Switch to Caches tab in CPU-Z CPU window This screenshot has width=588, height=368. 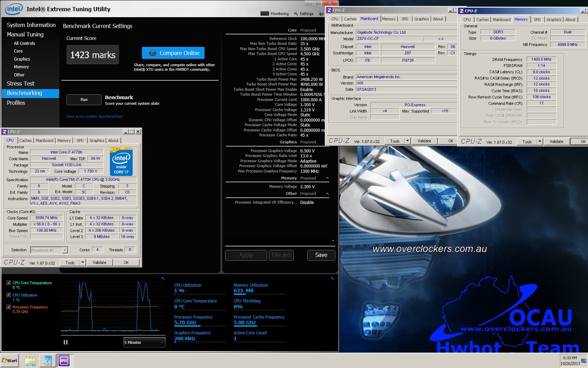pyautogui.click(x=26, y=141)
